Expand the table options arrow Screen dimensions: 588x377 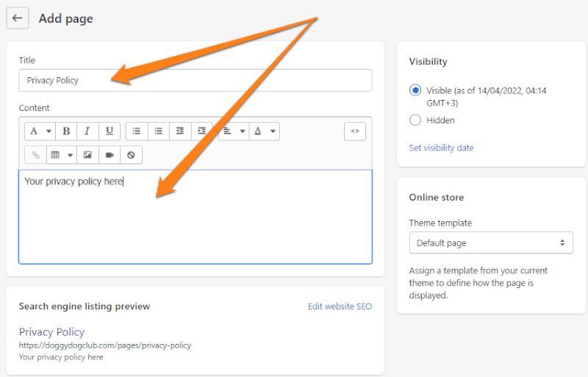pos(70,155)
